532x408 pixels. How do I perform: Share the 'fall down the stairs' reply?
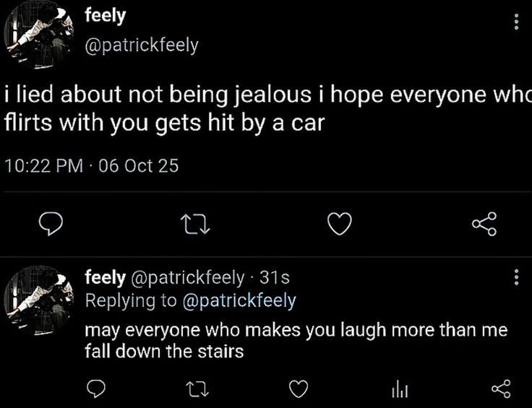coord(500,390)
